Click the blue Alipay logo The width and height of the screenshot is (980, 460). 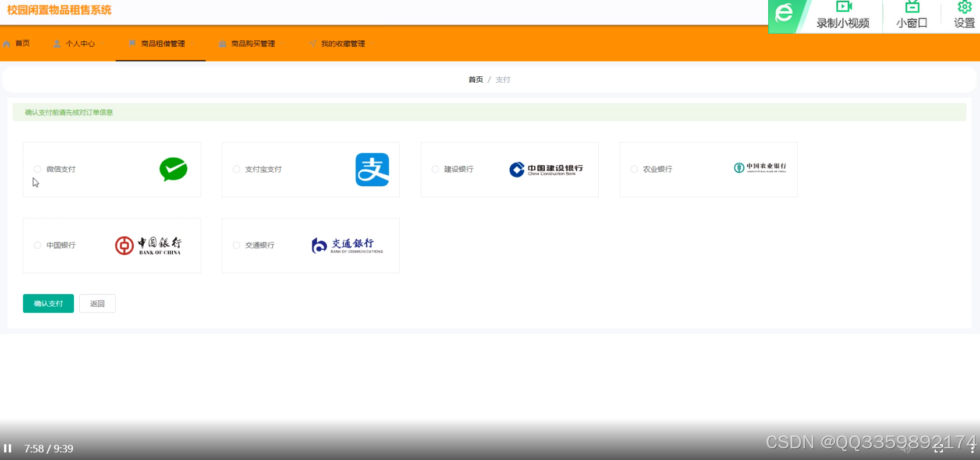pos(372,169)
